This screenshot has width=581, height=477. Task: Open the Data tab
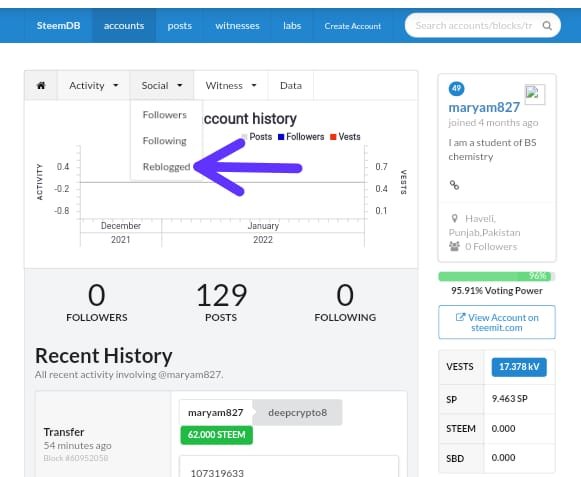click(291, 86)
